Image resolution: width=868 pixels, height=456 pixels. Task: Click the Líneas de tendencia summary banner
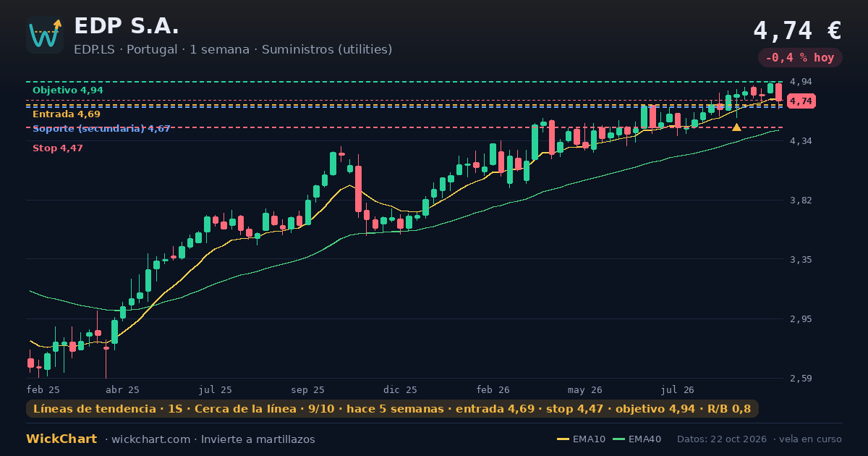click(x=392, y=409)
